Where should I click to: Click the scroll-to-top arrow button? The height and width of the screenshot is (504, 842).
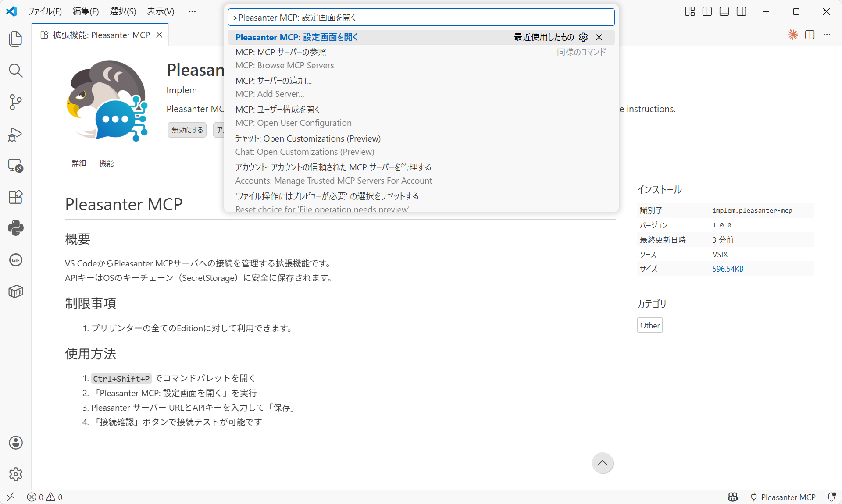click(603, 463)
